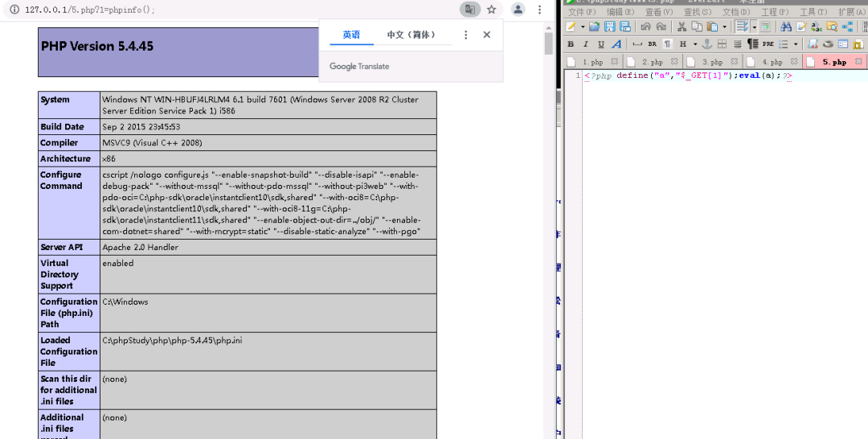The height and width of the screenshot is (439, 868).
Task: Click the text align lines icon
Action: (737, 44)
